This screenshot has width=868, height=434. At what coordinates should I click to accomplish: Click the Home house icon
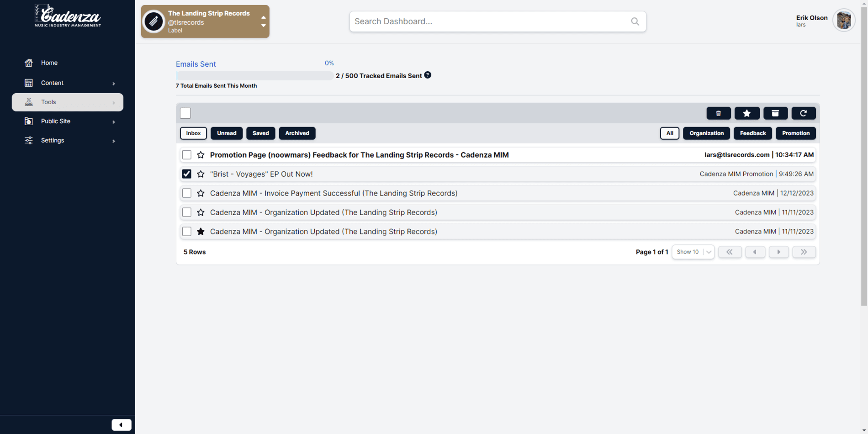point(29,63)
